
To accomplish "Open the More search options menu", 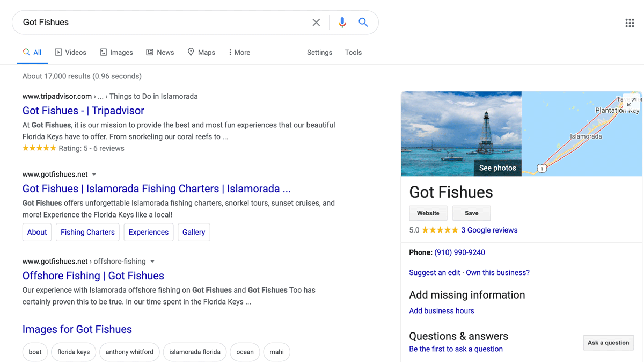I will [x=239, y=53].
